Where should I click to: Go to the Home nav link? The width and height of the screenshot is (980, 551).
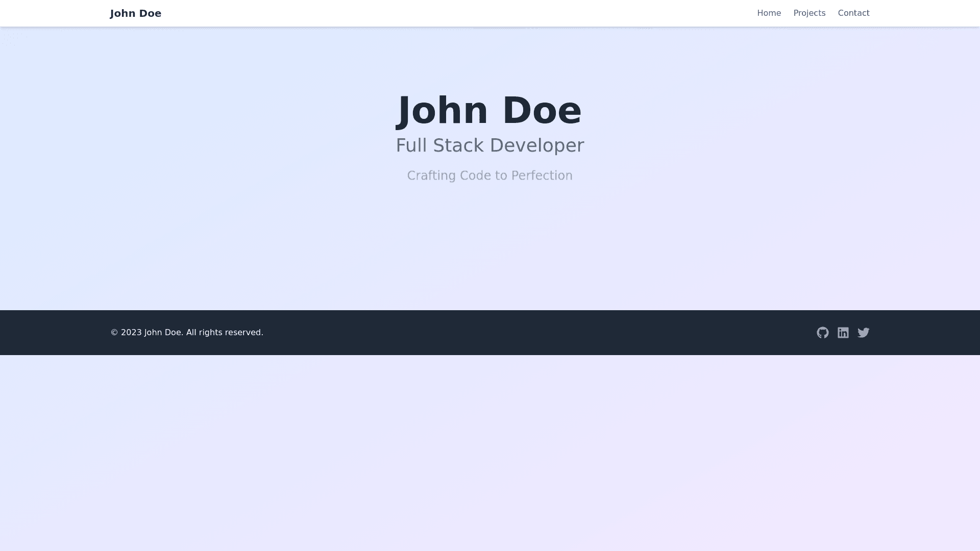pos(769,13)
